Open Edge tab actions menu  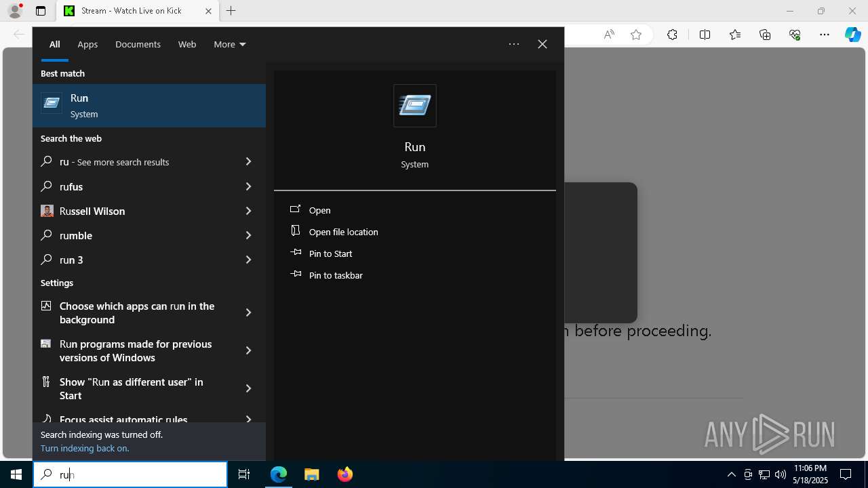point(41,11)
